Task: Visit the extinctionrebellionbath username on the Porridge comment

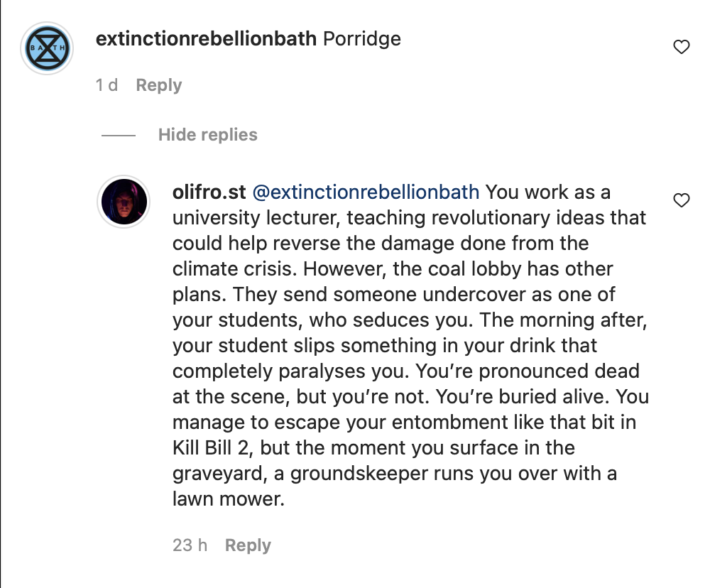Action: 206,38
